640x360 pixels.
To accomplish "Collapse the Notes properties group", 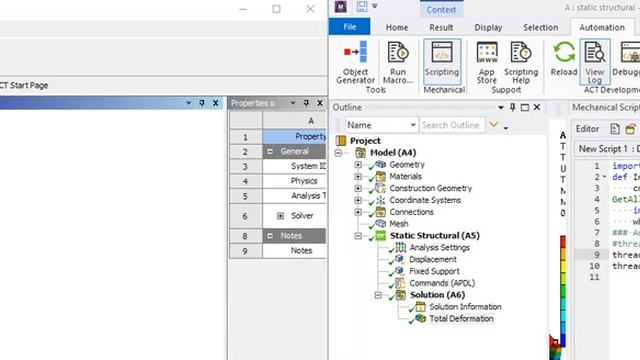I will click(270, 236).
